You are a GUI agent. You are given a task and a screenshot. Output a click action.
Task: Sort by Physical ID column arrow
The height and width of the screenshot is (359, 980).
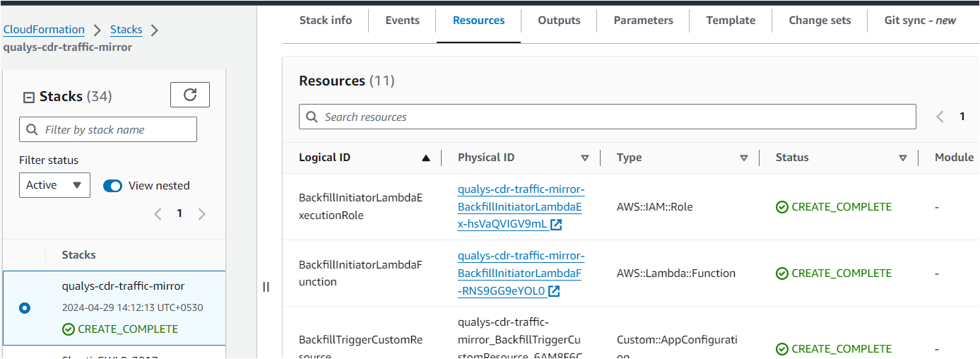[x=584, y=158]
